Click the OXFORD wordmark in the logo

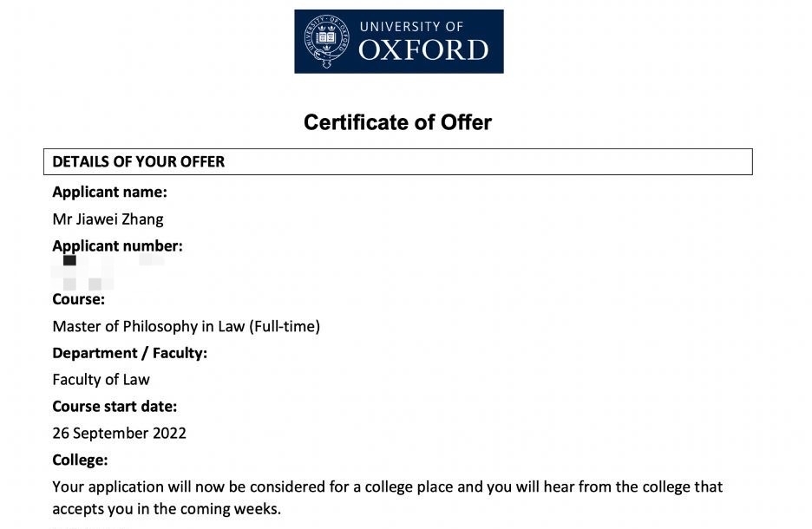click(x=423, y=50)
